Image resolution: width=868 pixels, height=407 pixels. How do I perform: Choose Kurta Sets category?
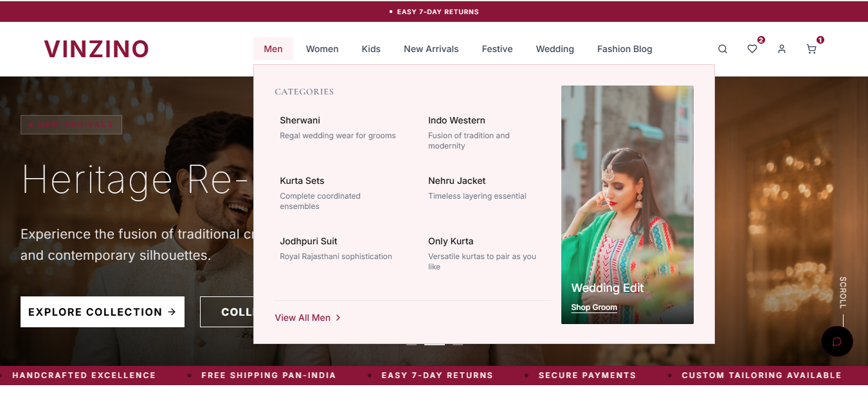point(302,181)
